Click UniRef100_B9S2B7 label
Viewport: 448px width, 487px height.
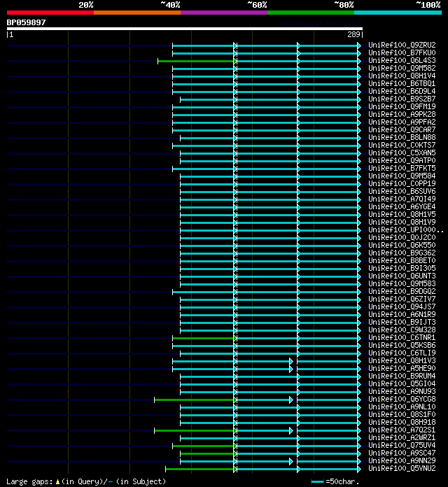[x=402, y=99]
